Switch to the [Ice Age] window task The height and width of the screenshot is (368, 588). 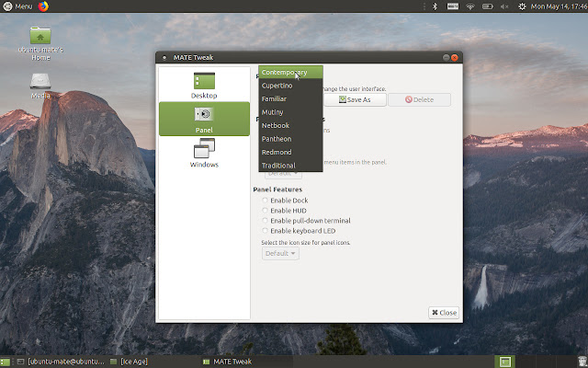coord(129,362)
